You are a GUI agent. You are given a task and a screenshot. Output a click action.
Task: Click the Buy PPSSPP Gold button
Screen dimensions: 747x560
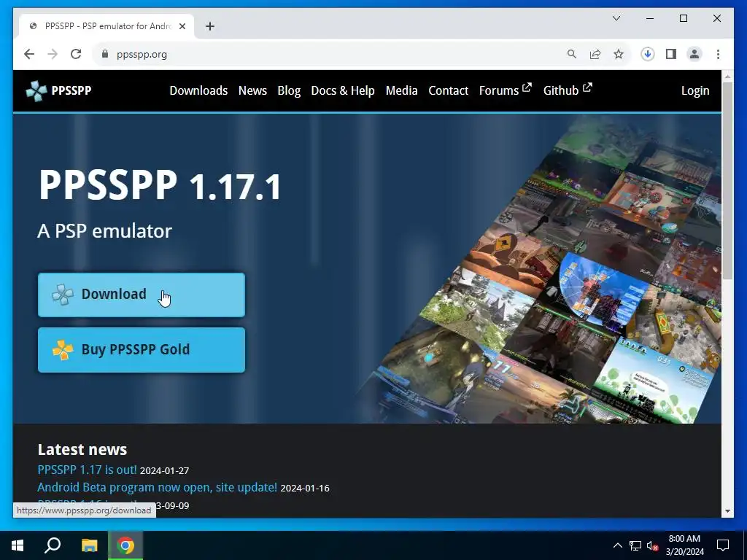(142, 350)
